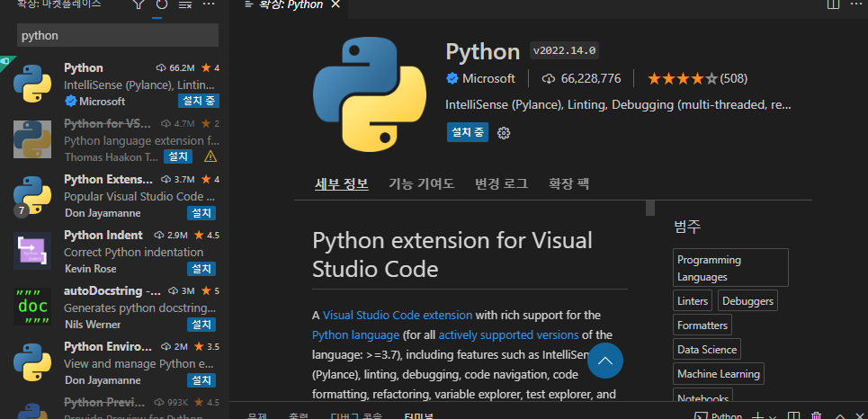Viewport: 868px width, 419px height.
Task: Open Python Extens... pack by Don Jayamanne
Action: coord(114,197)
